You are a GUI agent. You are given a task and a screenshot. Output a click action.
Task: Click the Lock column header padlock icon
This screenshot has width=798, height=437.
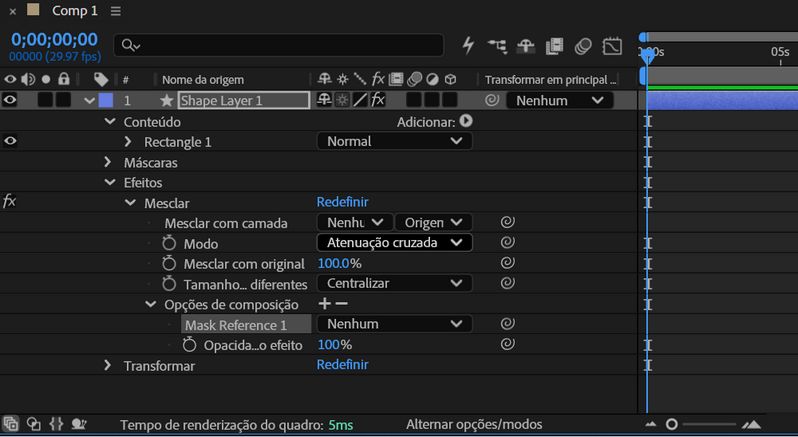point(63,79)
